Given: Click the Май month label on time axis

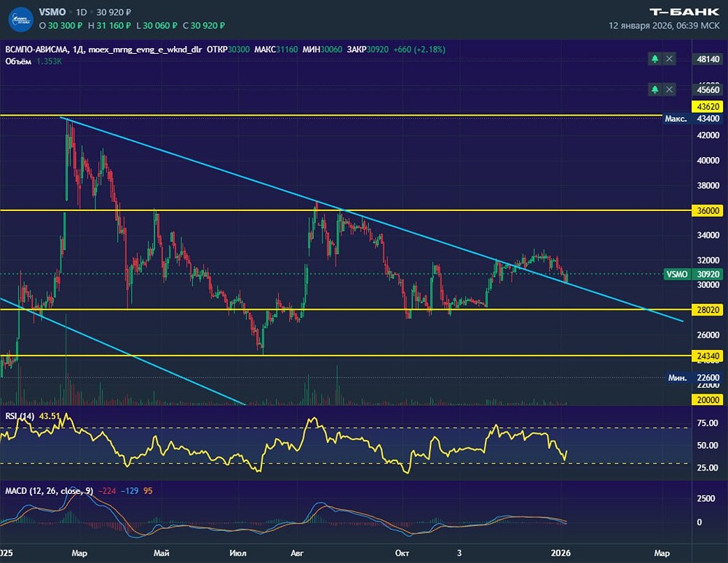Looking at the screenshot, I should pyautogui.click(x=161, y=553).
